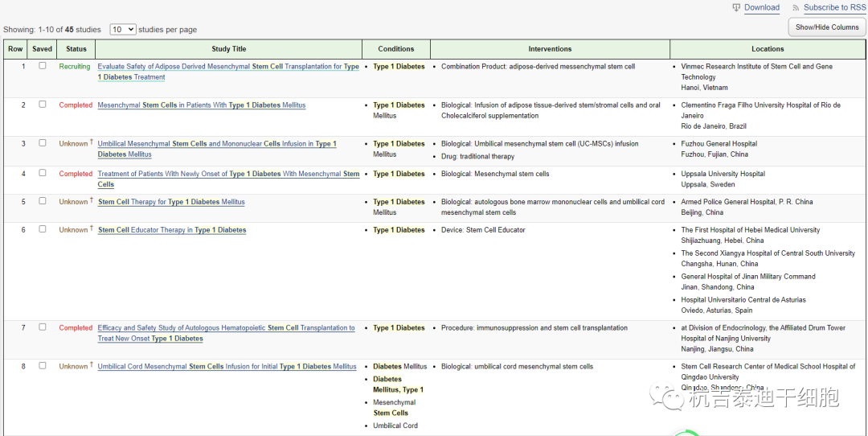Click the RSS feed icon
Screen dimensions: 868x436
(796, 8)
